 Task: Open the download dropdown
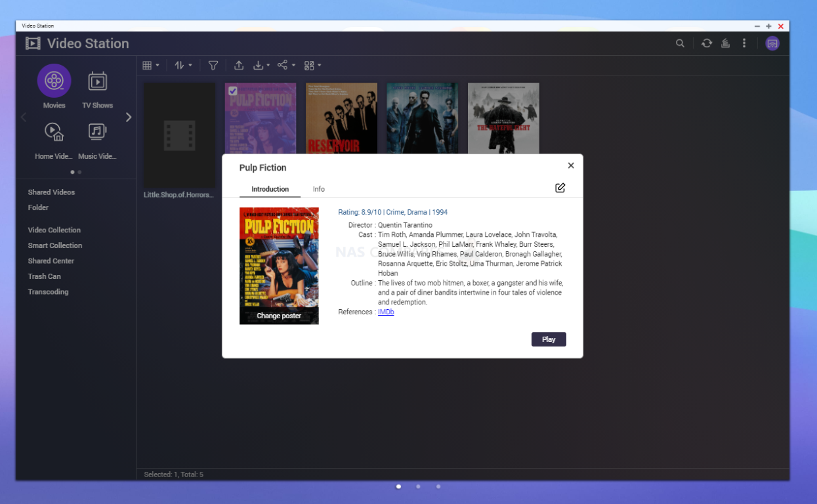tap(261, 65)
